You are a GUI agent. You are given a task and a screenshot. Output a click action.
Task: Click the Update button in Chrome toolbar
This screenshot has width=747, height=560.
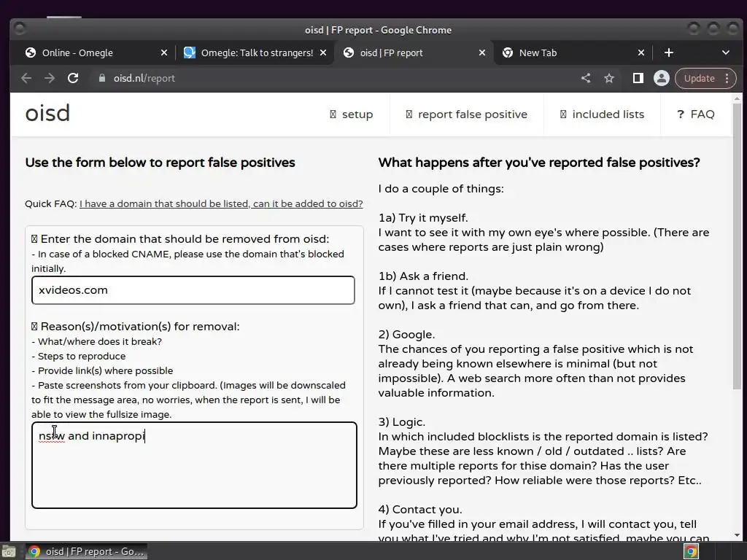click(x=700, y=78)
